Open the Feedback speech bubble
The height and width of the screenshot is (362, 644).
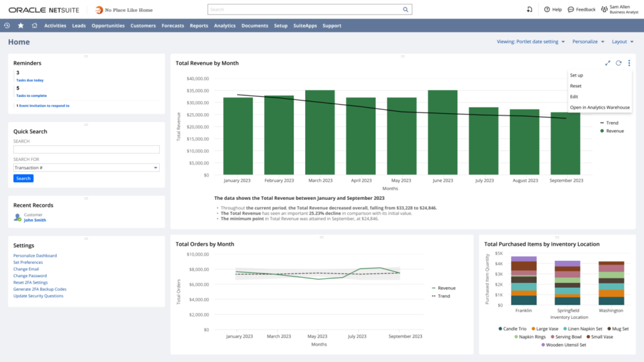point(570,9)
